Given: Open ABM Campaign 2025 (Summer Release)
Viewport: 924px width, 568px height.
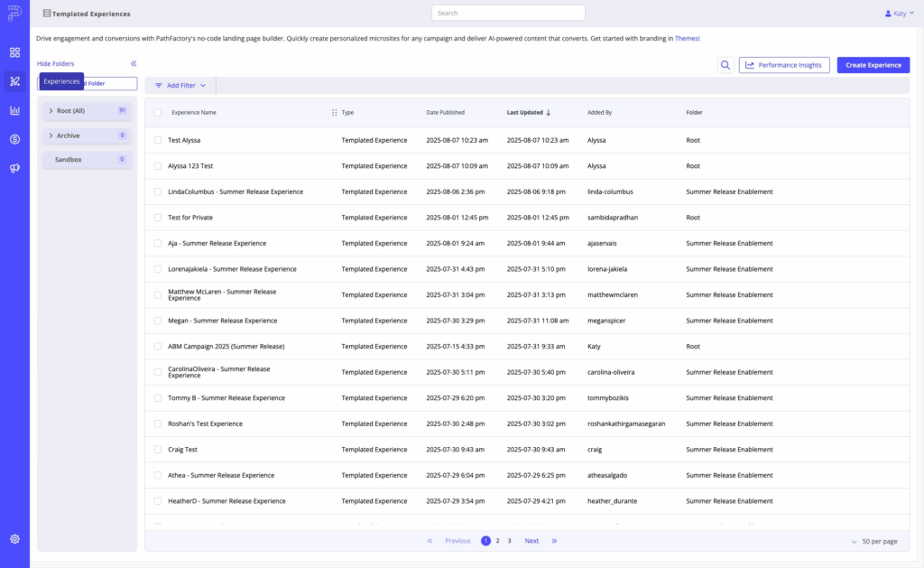Looking at the screenshot, I should pyautogui.click(x=226, y=346).
